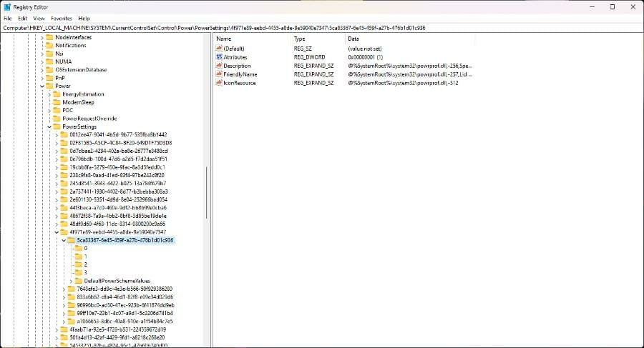Select the 833a6b62-dfa4-46d1 key
The image size is (644, 348).
(x=125, y=297)
